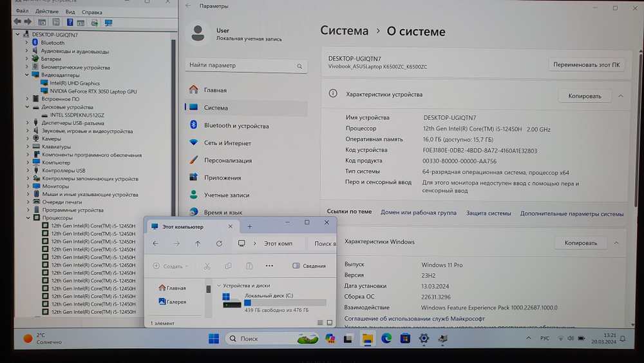The image size is (644, 363).
Task: Click the refresh icon in File Explorer
Action: 219,244
